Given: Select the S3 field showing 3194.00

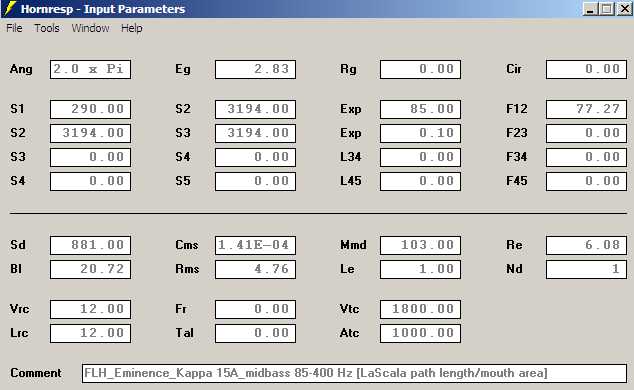Looking at the screenshot, I should tap(256, 133).
